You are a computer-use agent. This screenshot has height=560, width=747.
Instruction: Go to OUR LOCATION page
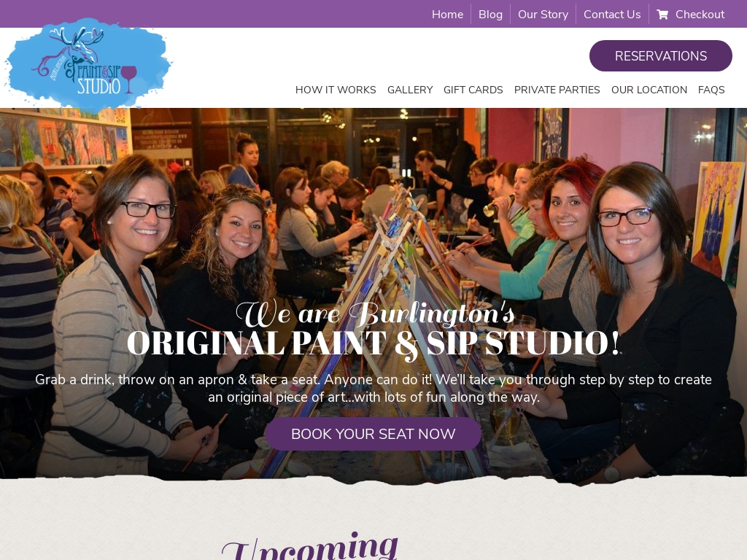tap(649, 90)
